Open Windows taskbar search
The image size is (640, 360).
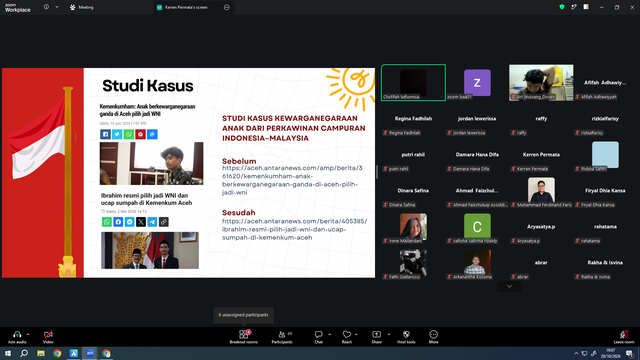coord(24,353)
